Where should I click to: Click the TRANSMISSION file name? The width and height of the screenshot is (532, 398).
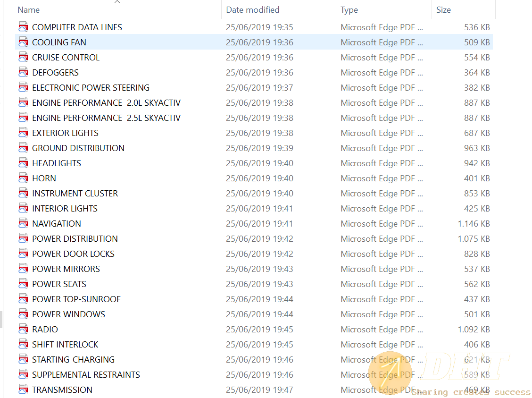[62, 390]
